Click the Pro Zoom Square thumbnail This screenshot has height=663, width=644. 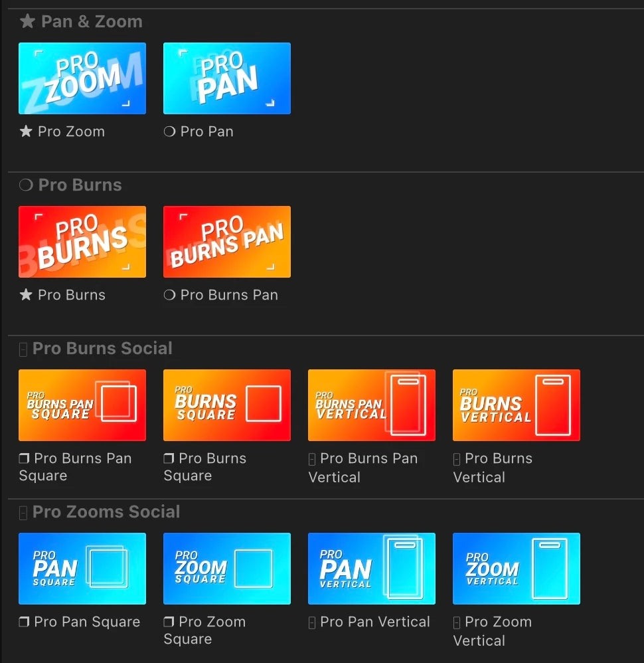[x=227, y=569]
